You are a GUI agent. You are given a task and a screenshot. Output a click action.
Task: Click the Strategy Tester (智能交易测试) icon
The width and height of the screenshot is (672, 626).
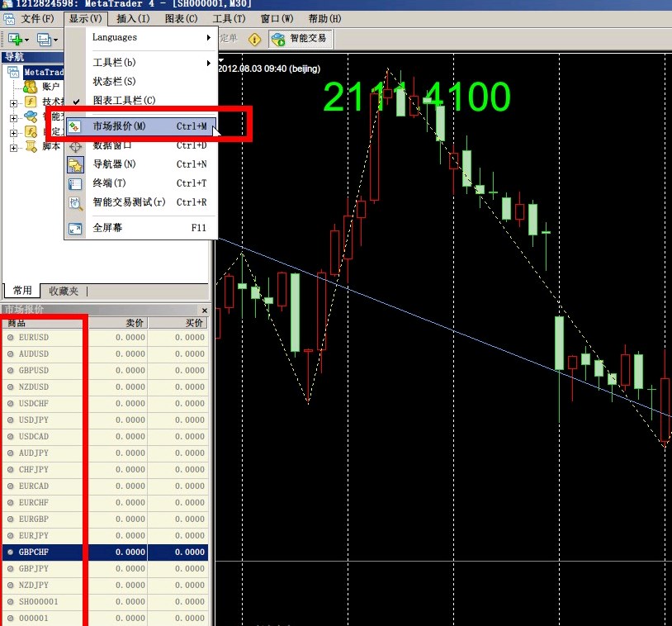75,202
